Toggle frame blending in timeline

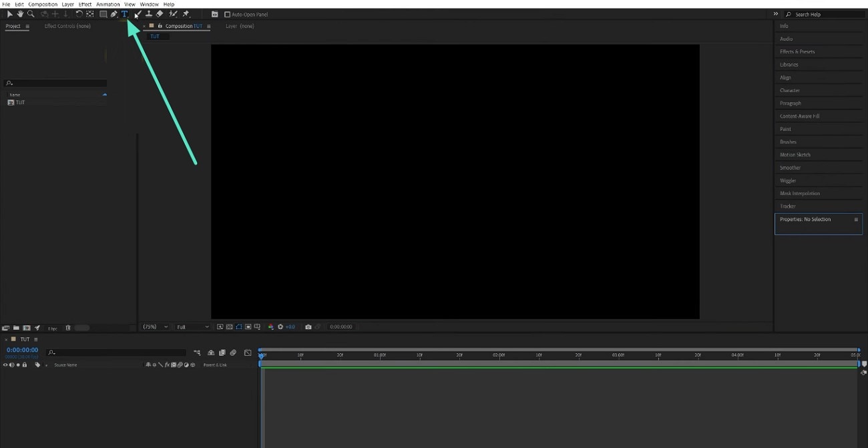coord(222,353)
